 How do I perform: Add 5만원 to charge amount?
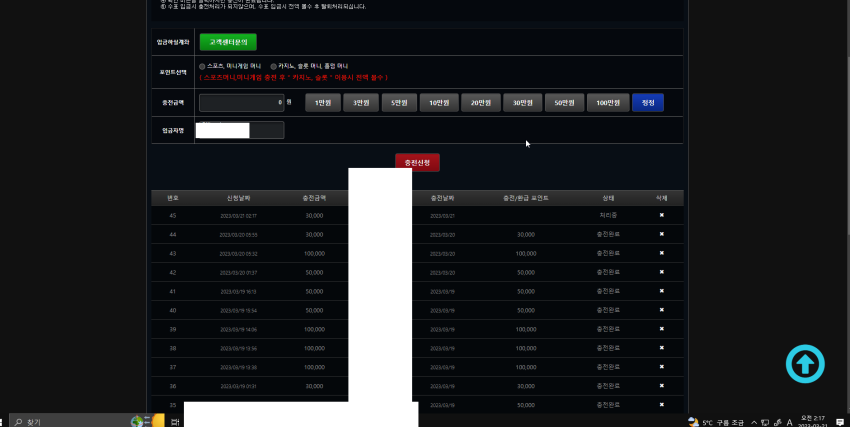pos(399,102)
